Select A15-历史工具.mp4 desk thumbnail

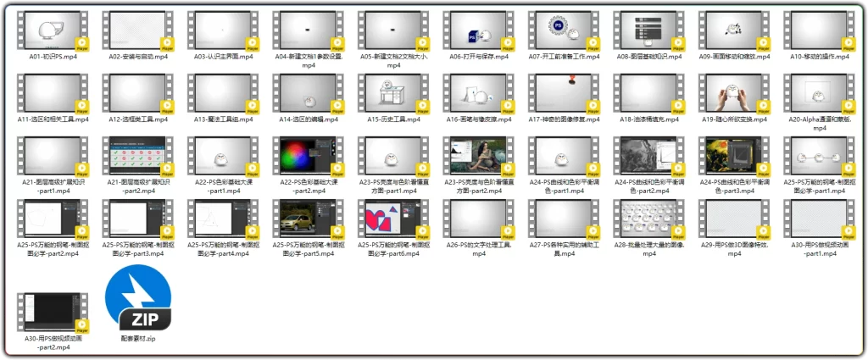pos(393,93)
